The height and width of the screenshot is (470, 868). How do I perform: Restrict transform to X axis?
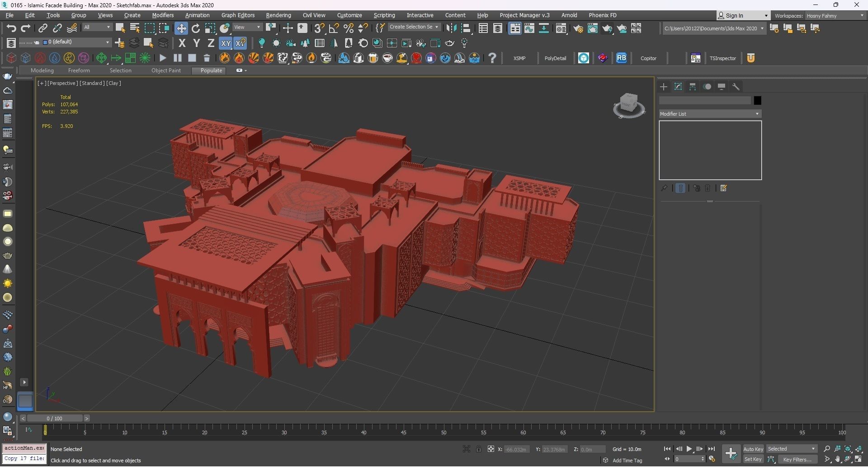(x=182, y=43)
